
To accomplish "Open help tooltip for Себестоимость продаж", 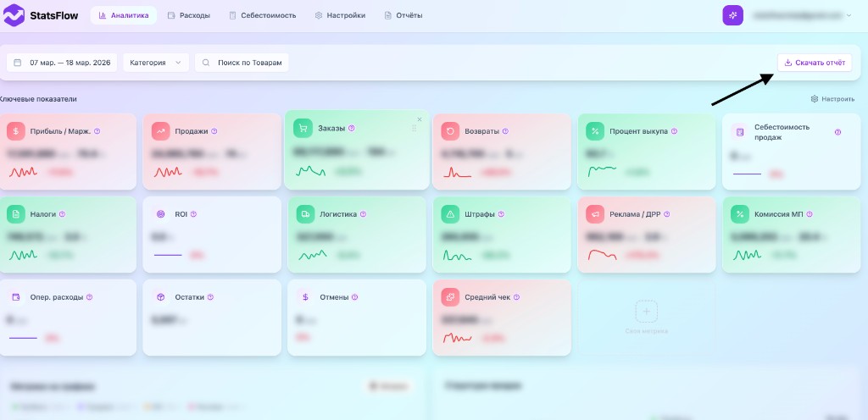I will coord(837,132).
